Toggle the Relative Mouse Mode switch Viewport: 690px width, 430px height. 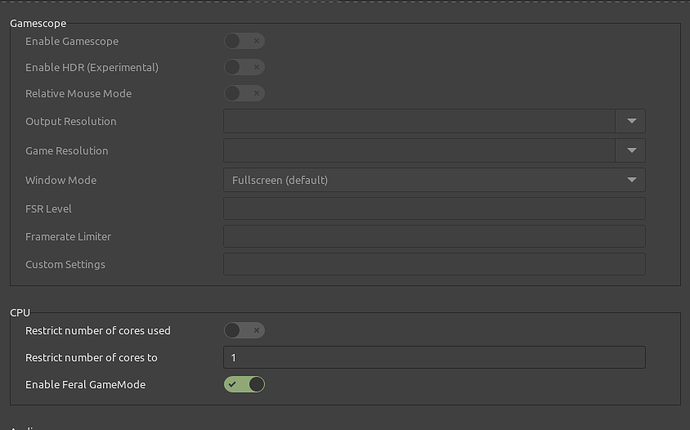244,93
